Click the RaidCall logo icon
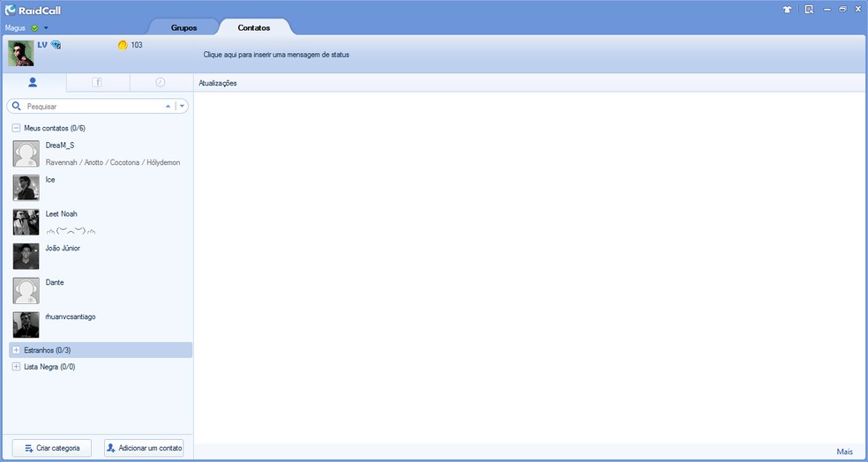 (11, 10)
